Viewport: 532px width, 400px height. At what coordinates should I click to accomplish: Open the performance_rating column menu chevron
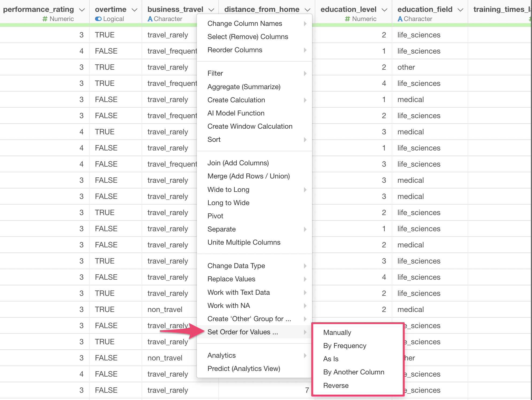(82, 10)
